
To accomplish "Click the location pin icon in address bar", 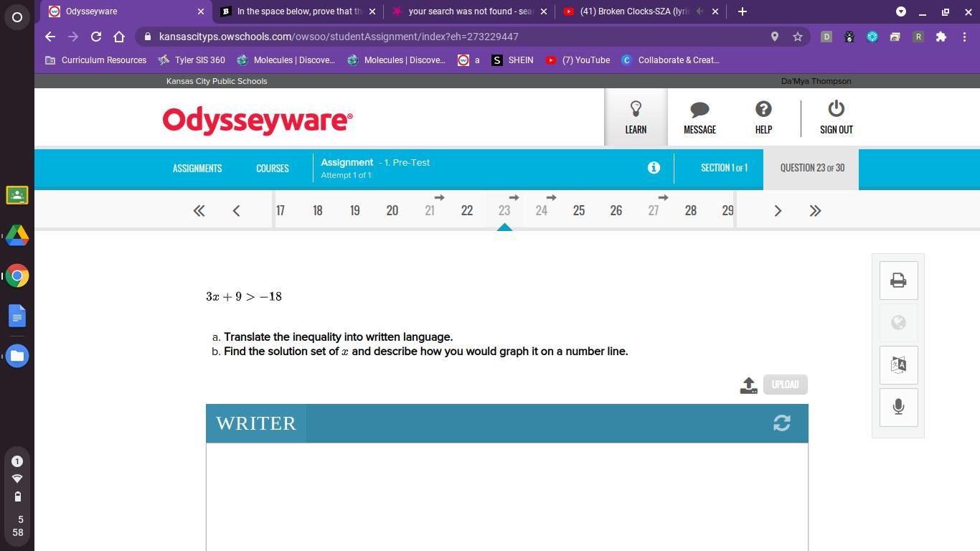I will point(775,37).
